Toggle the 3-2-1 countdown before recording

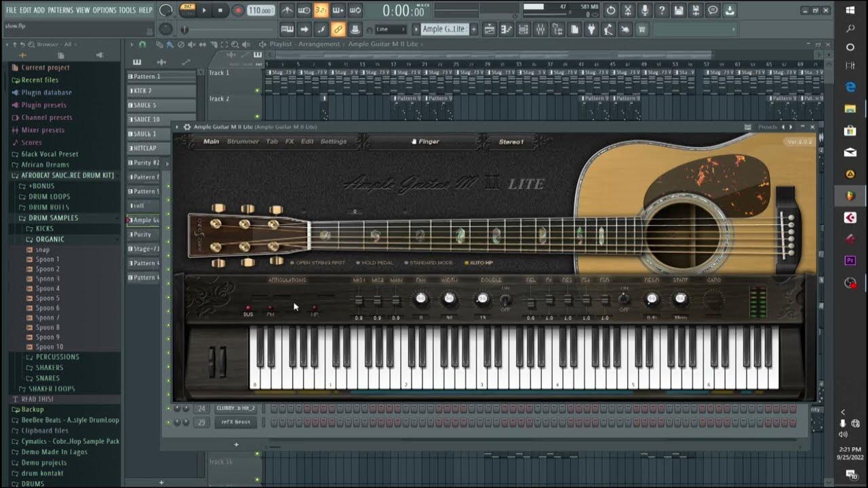321,10
